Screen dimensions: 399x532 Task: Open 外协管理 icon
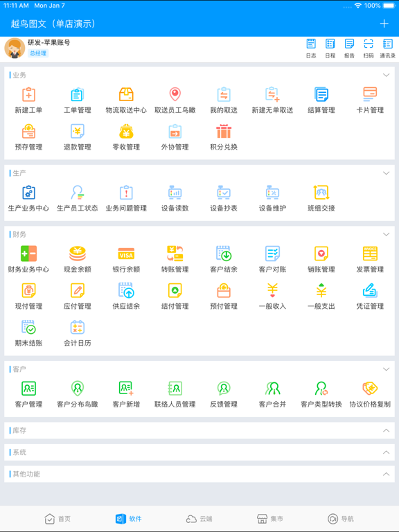pos(175,132)
